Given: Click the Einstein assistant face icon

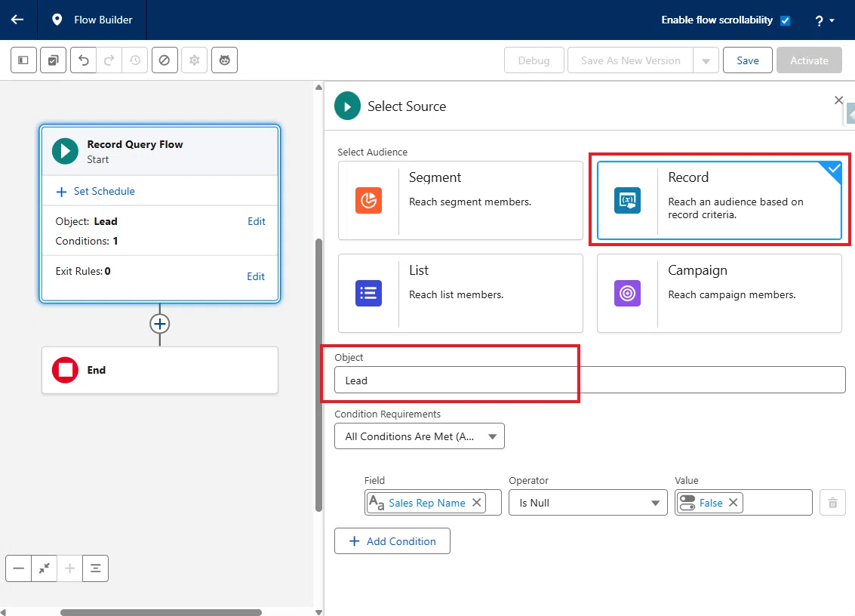Looking at the screenshot, I should (x=225, y=60).
